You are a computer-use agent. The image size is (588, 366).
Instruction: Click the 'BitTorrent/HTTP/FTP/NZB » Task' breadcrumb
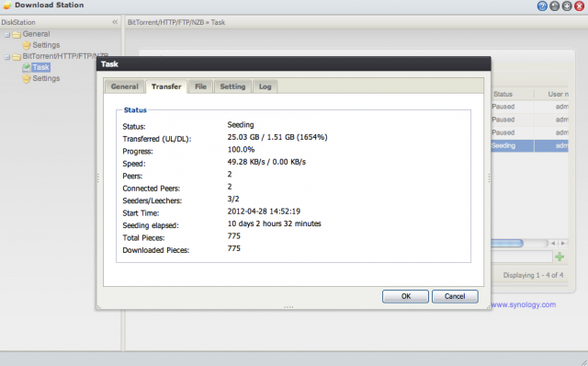point(175,22)
